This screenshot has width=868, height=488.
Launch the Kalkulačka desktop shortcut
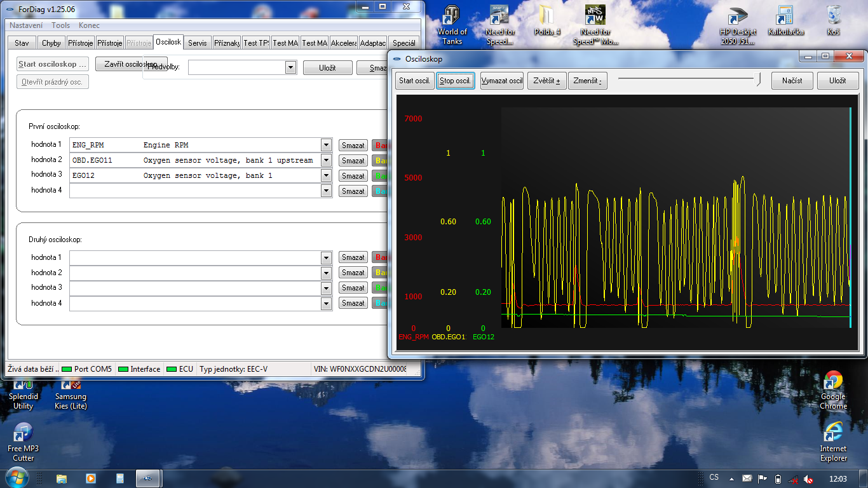pos(785,16)
